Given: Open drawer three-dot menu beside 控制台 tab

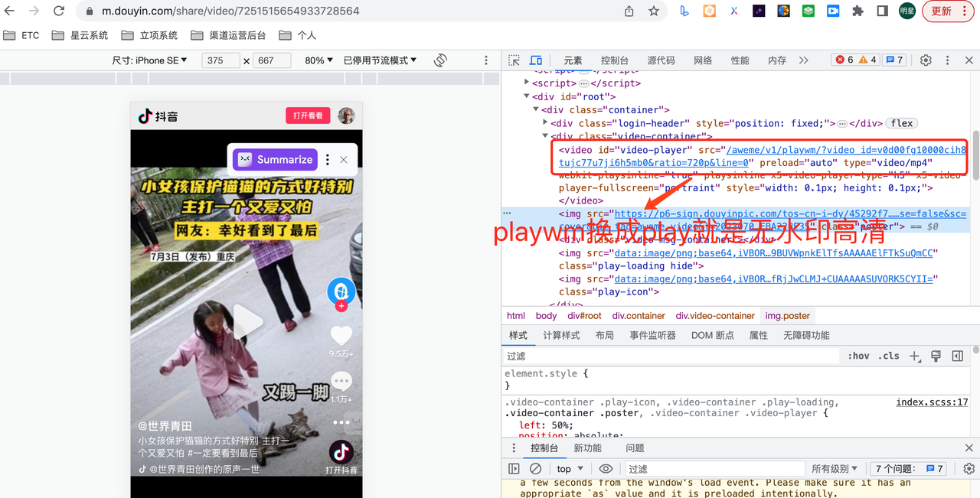Looking at the screenshot, I should 513,448.
